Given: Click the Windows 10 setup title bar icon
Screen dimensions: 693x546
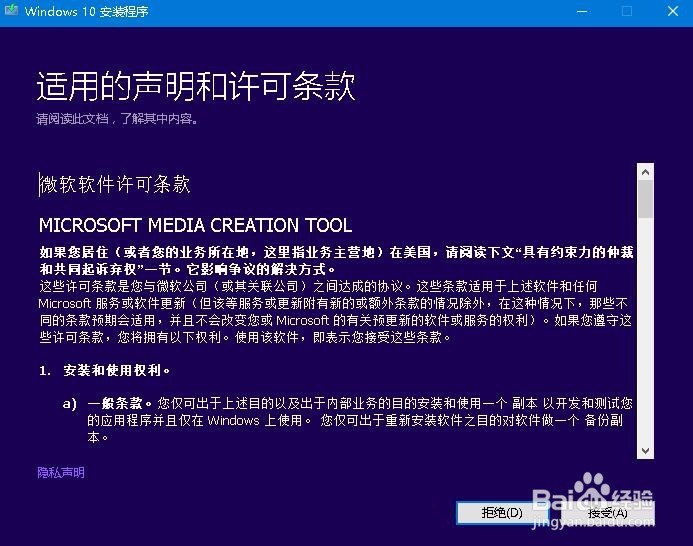Looking at the screenshot, I should [x=11, y=10].
